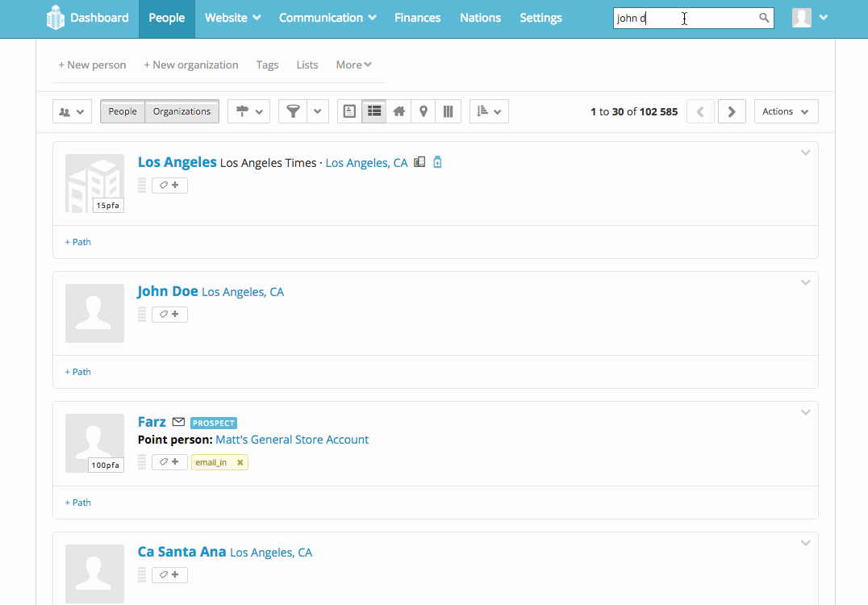Remove the email_in tag from Farz
The image size is (868, 605).
[240, 462]
